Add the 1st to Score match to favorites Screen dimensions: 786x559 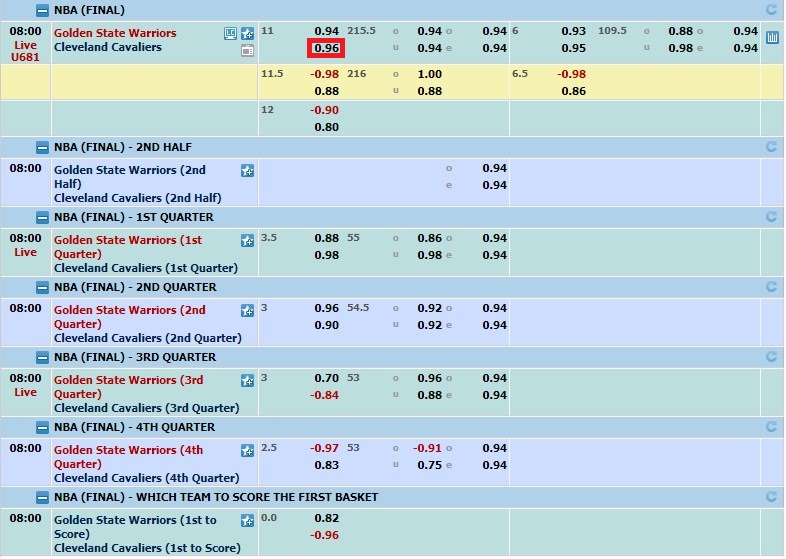(x=247, y=521)
